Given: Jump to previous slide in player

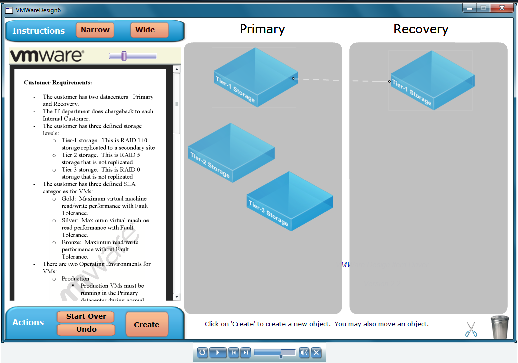Looking at the screenshot, I should tap(234, 352).
